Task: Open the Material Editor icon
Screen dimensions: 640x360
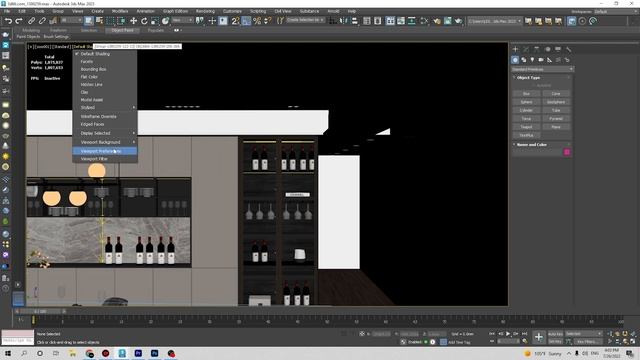Action: (424, 21)
